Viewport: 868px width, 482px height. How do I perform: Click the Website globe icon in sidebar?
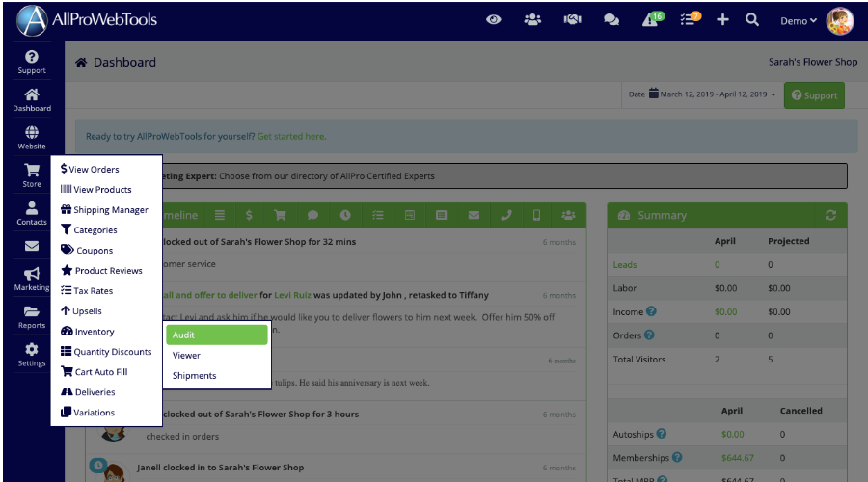click(x=32, y=138)
